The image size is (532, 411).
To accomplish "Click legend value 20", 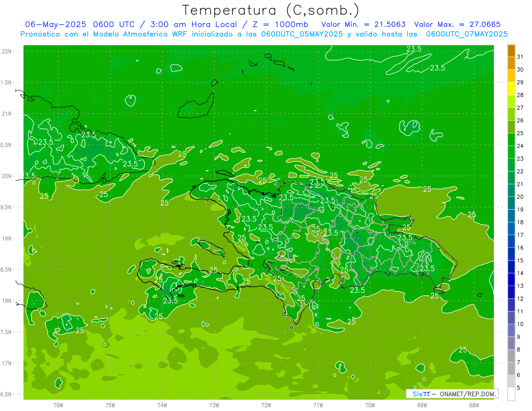I will (x=520, y=197).
